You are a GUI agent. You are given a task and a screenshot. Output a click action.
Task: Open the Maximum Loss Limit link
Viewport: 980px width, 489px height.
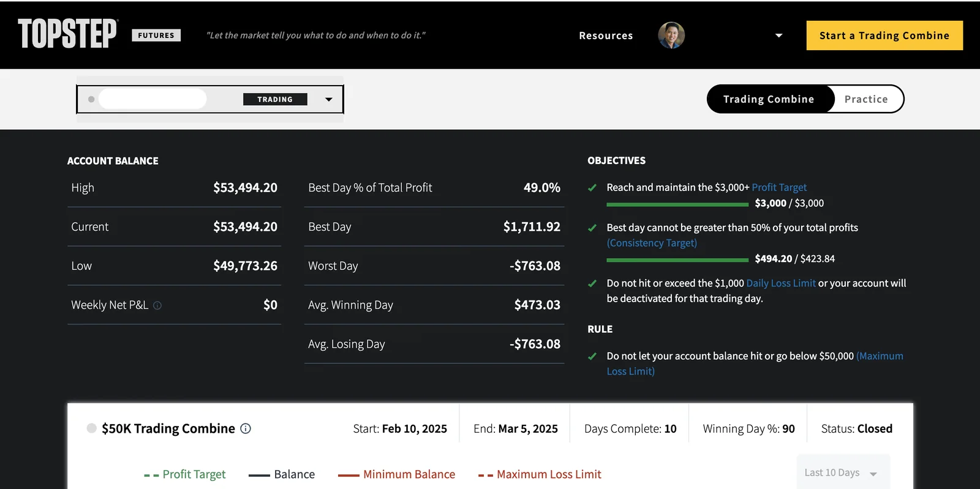[x=755, y=364]
